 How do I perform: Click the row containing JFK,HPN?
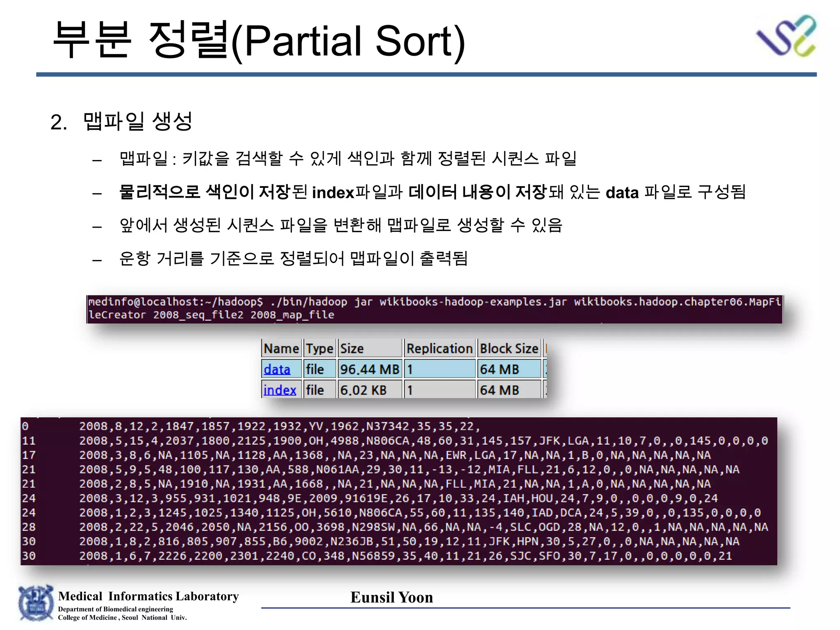click(x=381, y=541)
